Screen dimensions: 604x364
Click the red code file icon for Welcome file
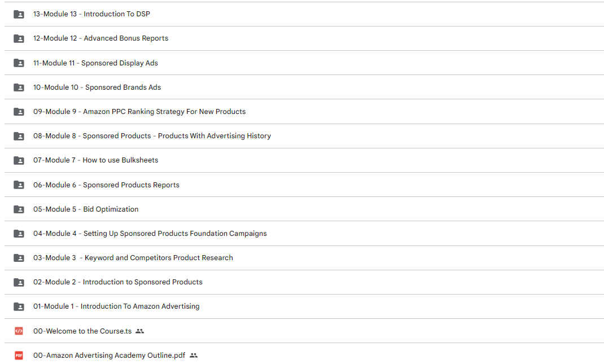pos(19,331)
